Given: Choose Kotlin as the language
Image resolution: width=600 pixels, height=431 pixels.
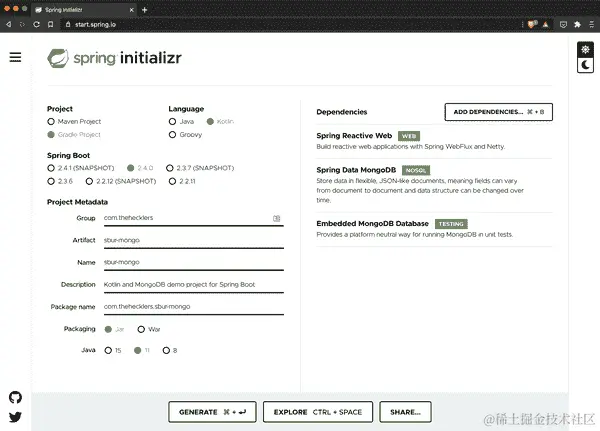Looking at the screenshot, I should click(x=210, y=122).
